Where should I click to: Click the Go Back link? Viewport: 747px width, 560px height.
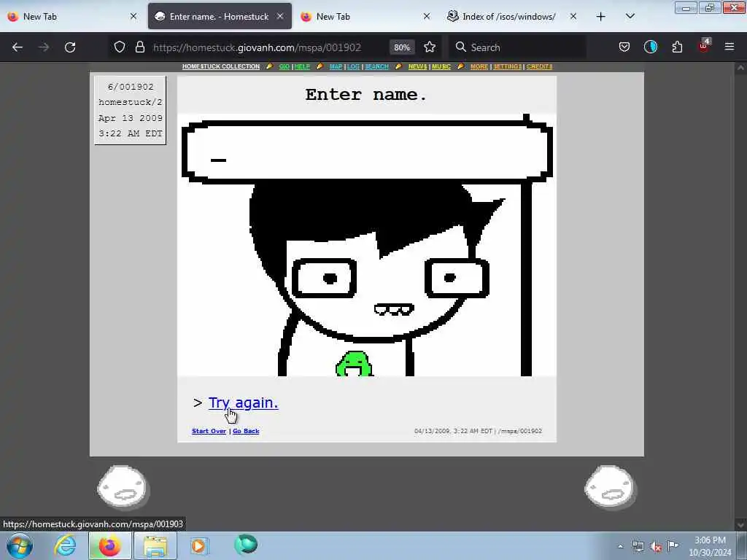[x=246, y=431]
